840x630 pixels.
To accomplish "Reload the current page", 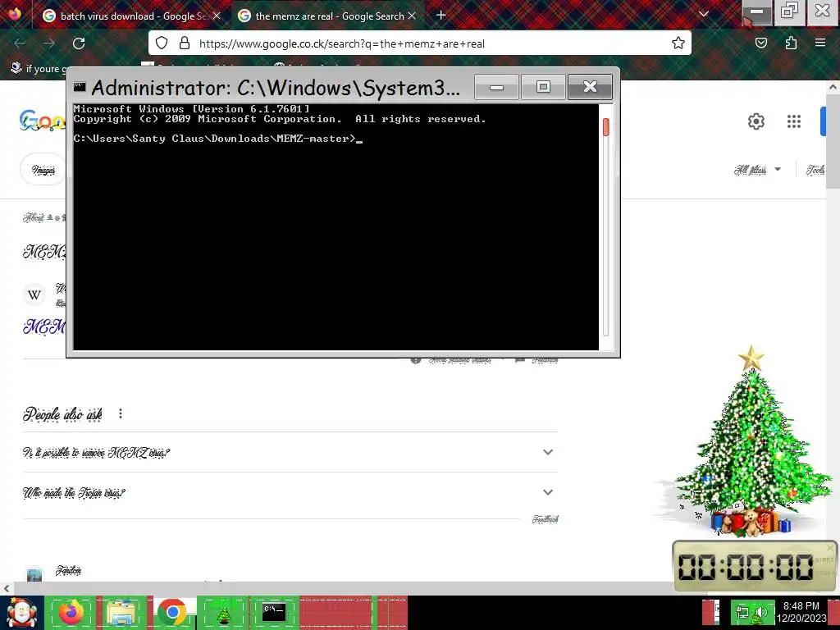I will (x=79, y=43).
